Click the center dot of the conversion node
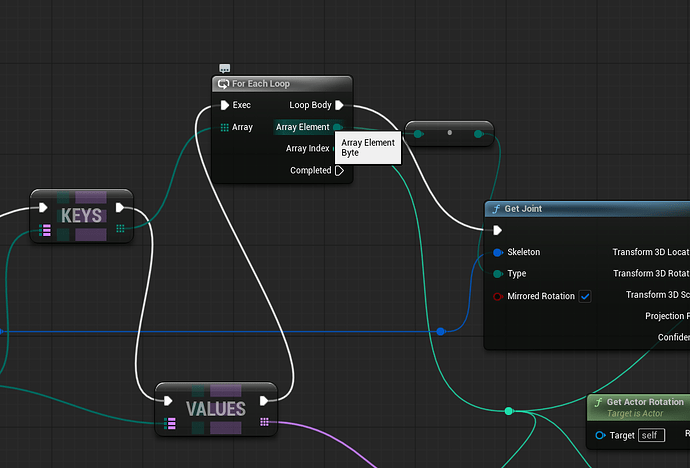 (449, 132)
